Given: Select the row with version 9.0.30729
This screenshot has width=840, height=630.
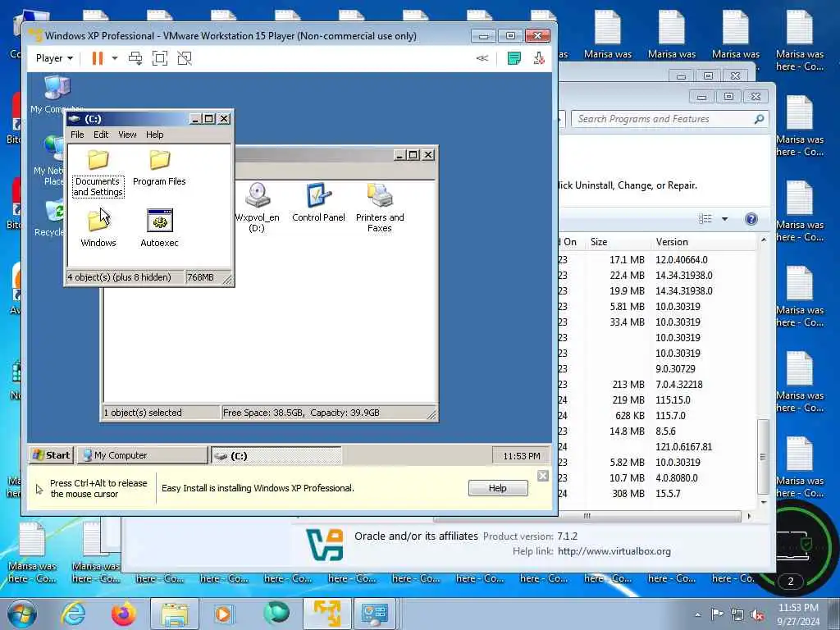Looking at the screenshot, I should (x=659, y=369).
